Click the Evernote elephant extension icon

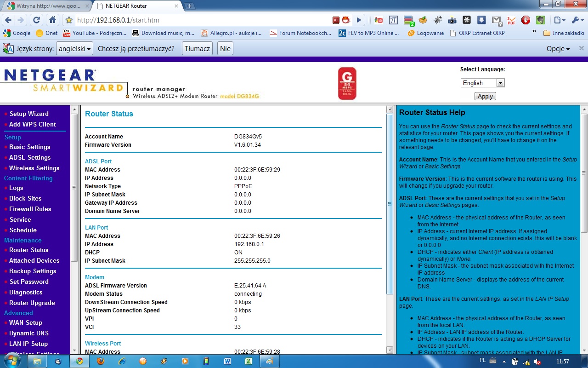[541, 20]
